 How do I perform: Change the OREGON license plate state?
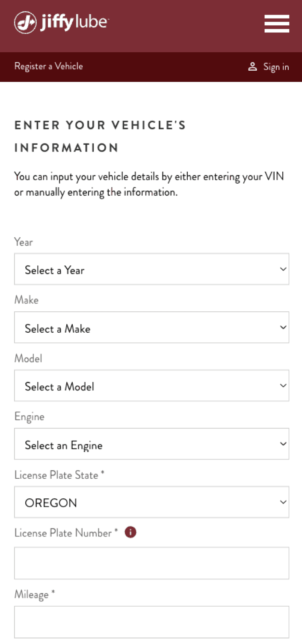click(x=151, y=502)
